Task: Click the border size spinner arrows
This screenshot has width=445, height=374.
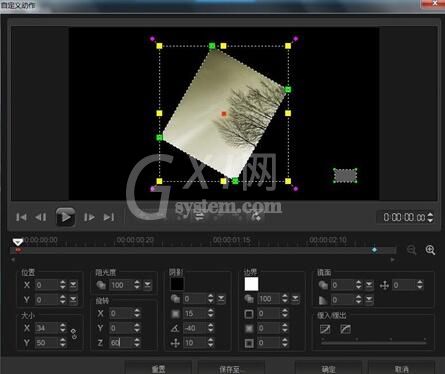Action: [x=285, y=313]
